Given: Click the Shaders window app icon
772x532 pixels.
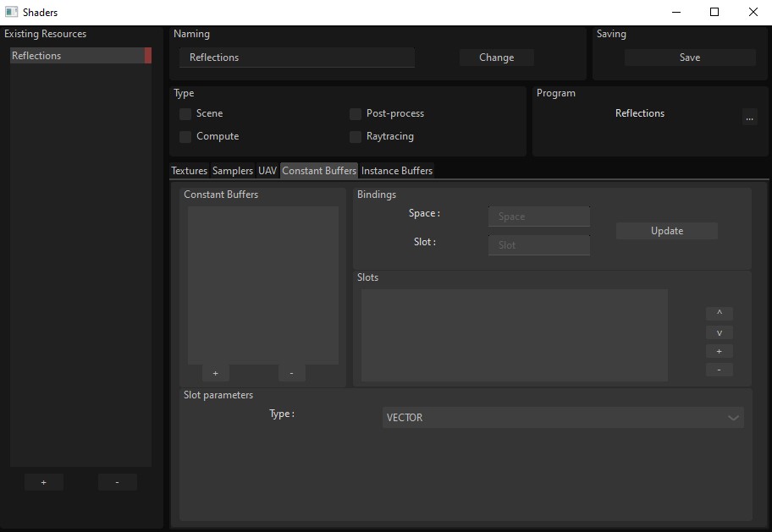Looking at the screenshot, I should tap(11, 12).
